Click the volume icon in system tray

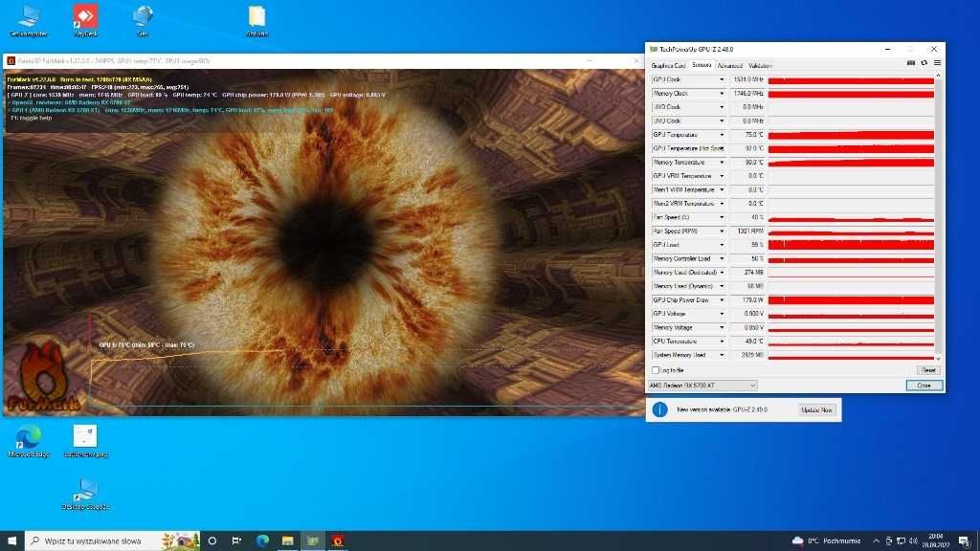(x=913, y=541)
